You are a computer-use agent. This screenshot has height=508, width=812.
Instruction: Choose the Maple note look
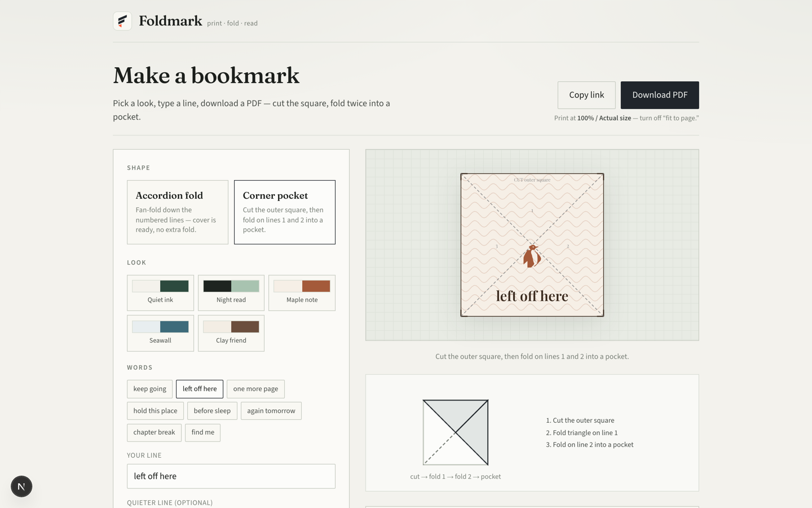coord(302,293)
